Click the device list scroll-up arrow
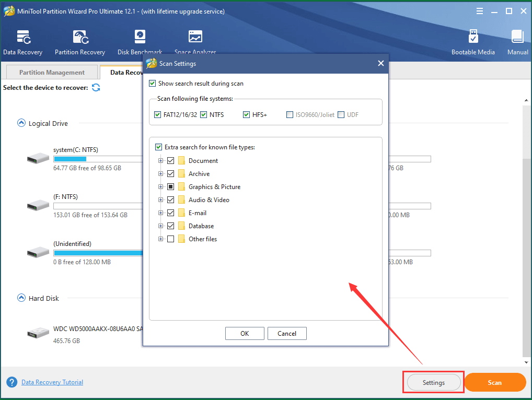Viewport: 532px width, 400px height. [526, 100]
